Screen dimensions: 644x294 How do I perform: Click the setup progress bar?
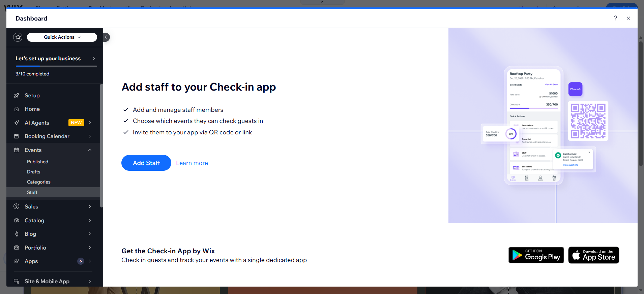click(x=56, y=66)
